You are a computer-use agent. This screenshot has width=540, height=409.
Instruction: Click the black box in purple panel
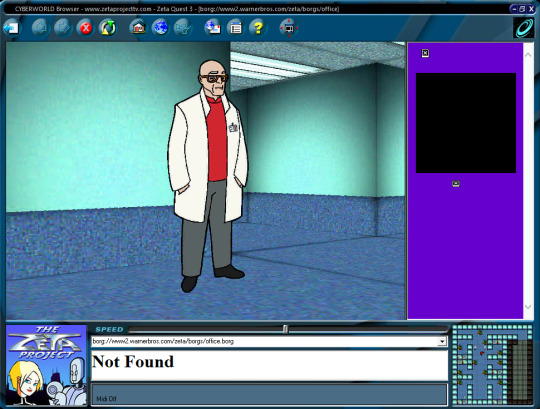point(466,123)
